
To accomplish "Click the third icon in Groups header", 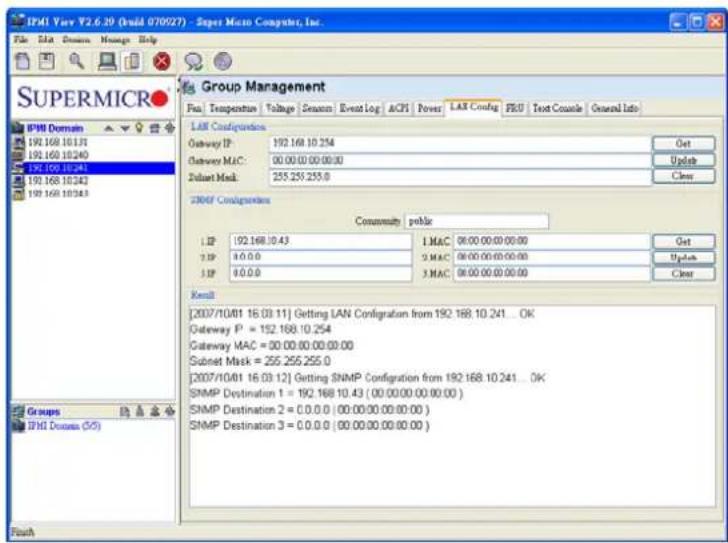I will point(155,412).
